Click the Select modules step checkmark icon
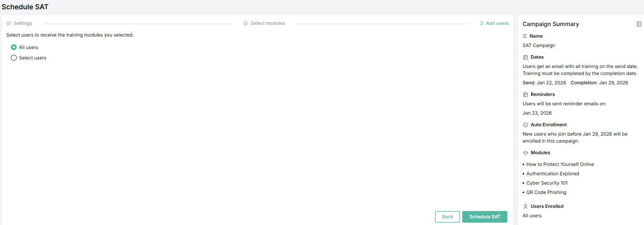 pos(246,23)
